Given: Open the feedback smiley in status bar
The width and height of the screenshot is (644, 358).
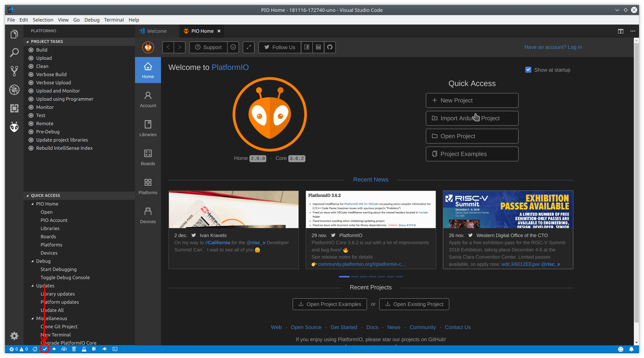Looking at the screenshot, I should 620,349.
